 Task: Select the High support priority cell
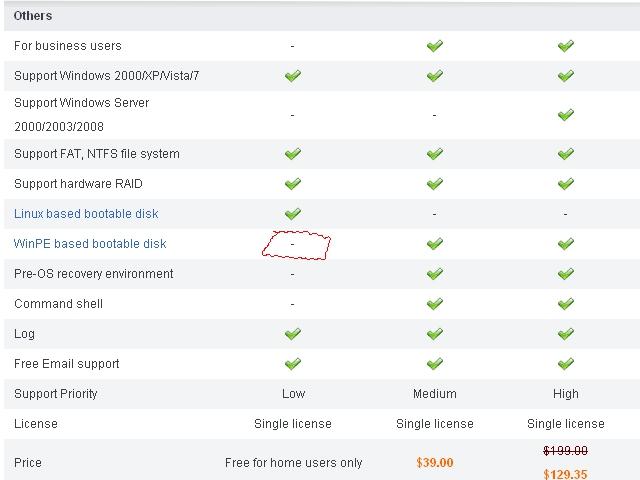(565, 394)
